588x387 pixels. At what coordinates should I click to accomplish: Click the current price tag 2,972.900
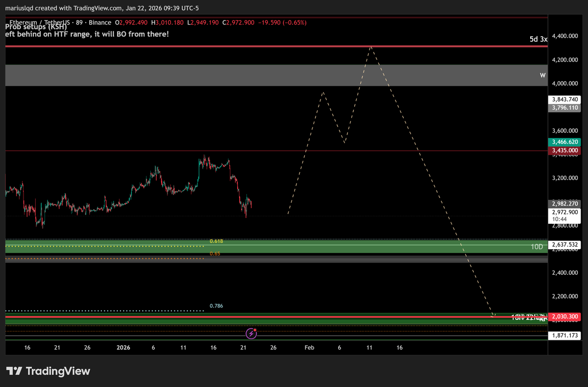[x=564, y=212]
